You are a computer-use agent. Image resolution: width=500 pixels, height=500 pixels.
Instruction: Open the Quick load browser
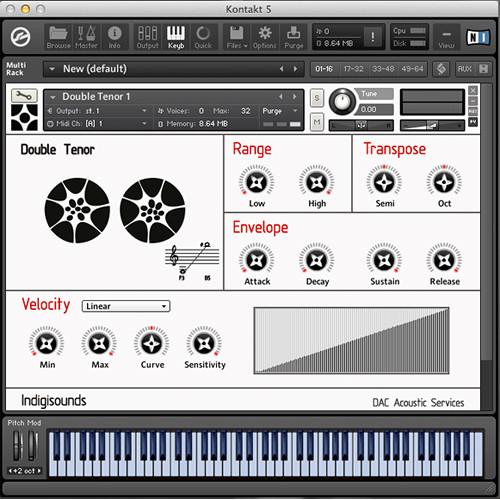click(203, 37)
